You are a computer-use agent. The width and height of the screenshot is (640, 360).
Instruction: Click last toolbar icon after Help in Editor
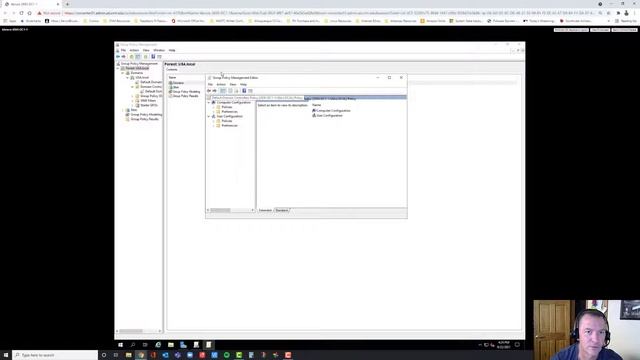coord(250,91)
